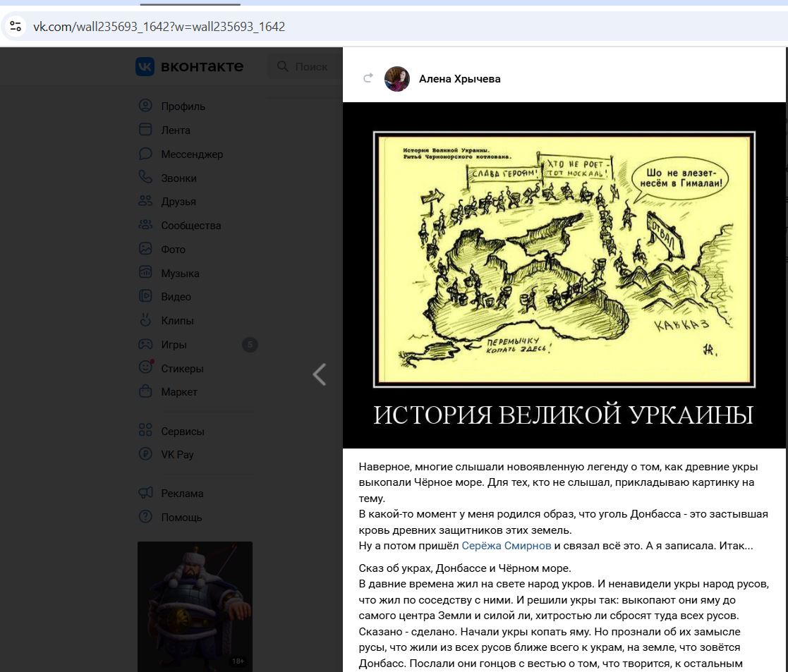Open the Маркет shopping bag icon
Viewport: 788px width, 672px height.
tap(145, 391)
